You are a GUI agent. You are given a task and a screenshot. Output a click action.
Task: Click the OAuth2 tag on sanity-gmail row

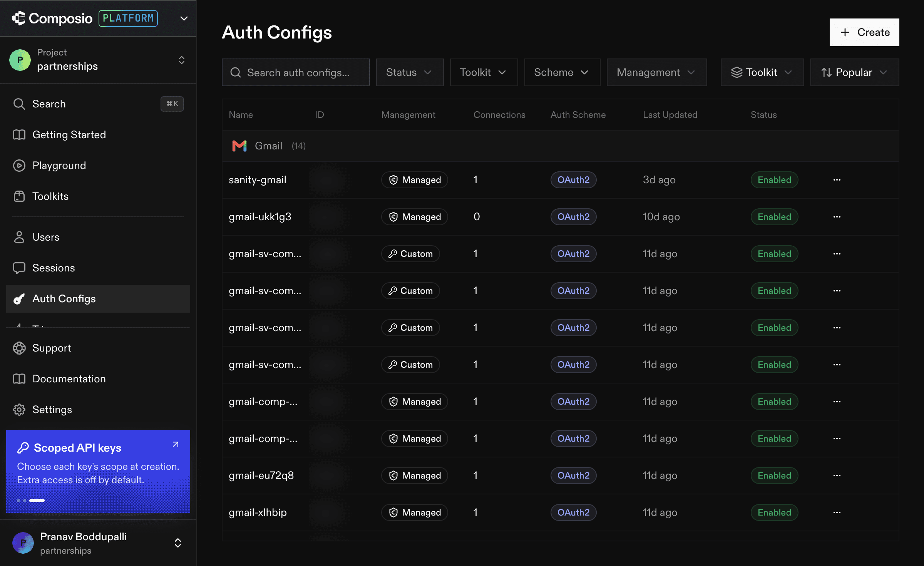(x=573, y=180)
